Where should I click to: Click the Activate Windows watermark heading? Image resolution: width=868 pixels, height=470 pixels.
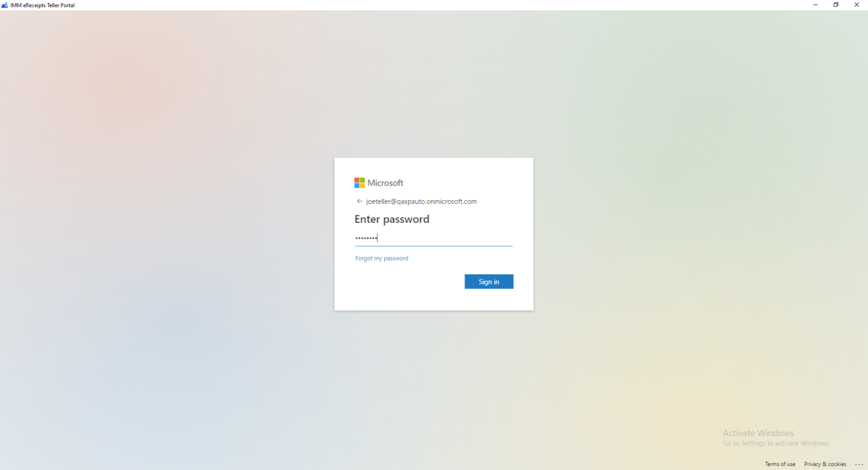(x=758, y=433)
